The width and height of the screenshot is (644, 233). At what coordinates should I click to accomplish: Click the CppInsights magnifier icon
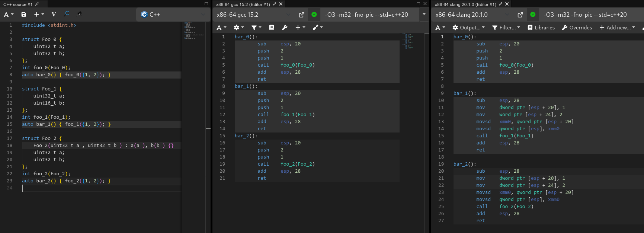[67, 14]
